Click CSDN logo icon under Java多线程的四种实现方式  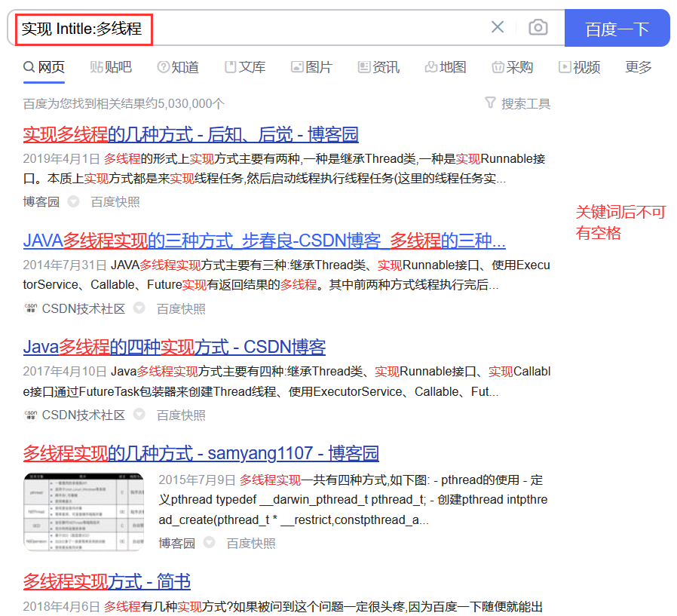[x=31, y=415]
